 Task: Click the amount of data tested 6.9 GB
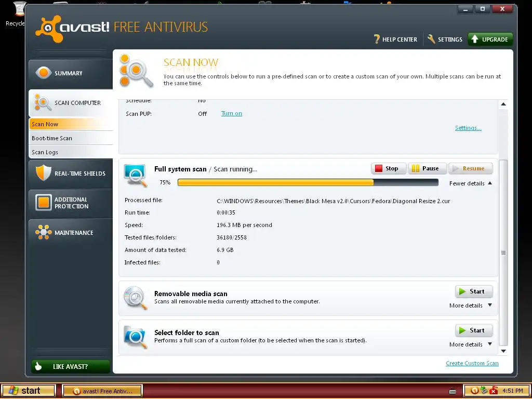pos(225,250)
